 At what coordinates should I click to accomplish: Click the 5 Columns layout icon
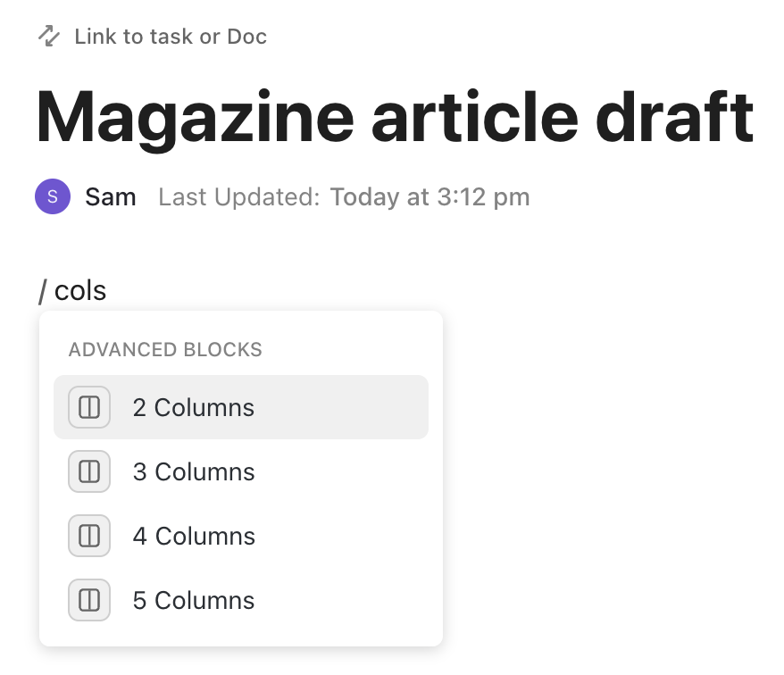pyautogui.click(x=89, y=600)
